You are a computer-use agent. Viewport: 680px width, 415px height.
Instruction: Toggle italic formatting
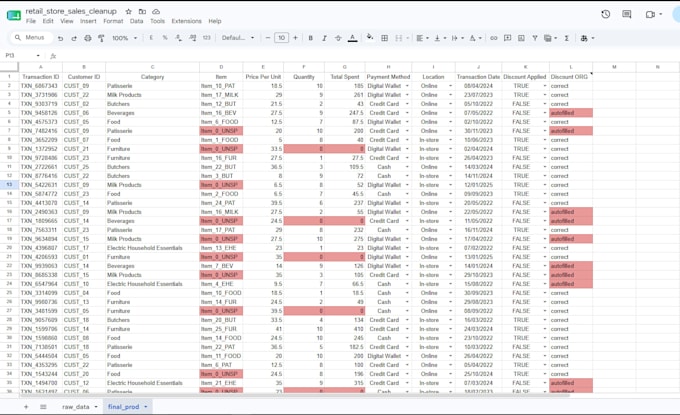tap(324, 38)
